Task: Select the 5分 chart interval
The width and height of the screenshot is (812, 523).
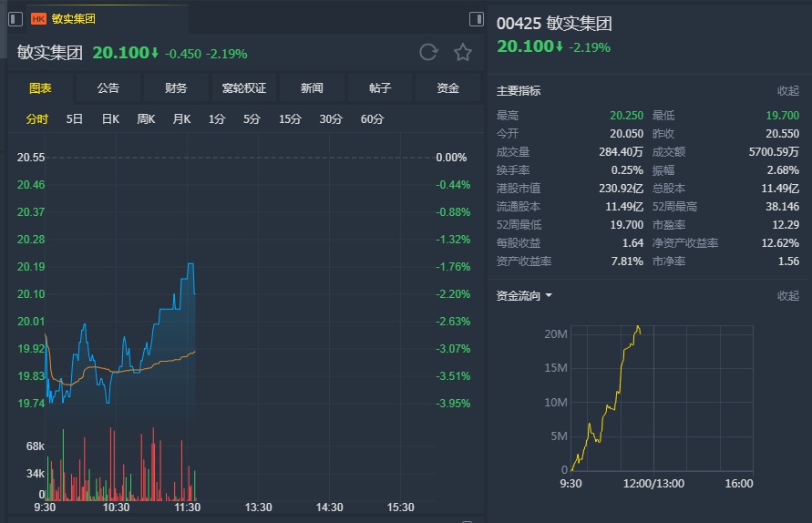Action: pyautogui.click(x=252, y=119)
